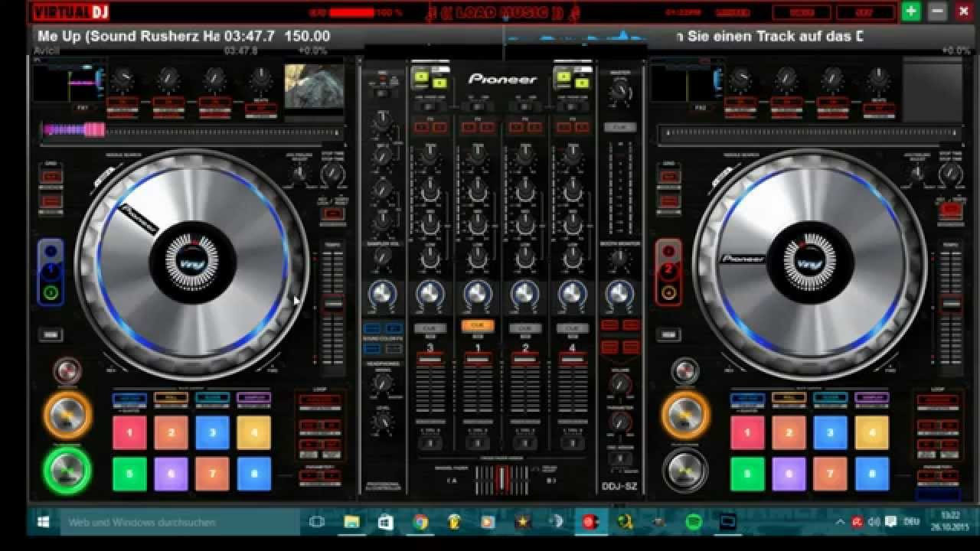980x551 pixels.
Task: Click channel 4 LOW EQ knob
Action: click(x=573, y=259)
